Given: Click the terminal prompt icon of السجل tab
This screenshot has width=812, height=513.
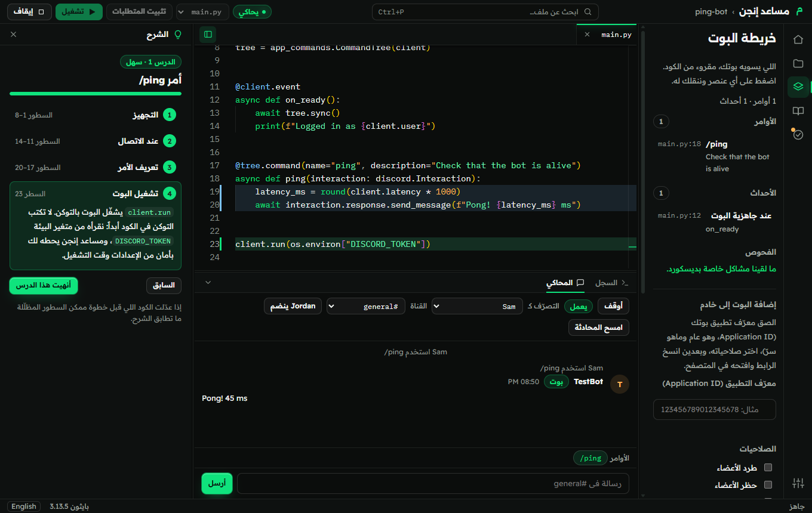Looking at the screenshot, I should [x=625, y=282].
